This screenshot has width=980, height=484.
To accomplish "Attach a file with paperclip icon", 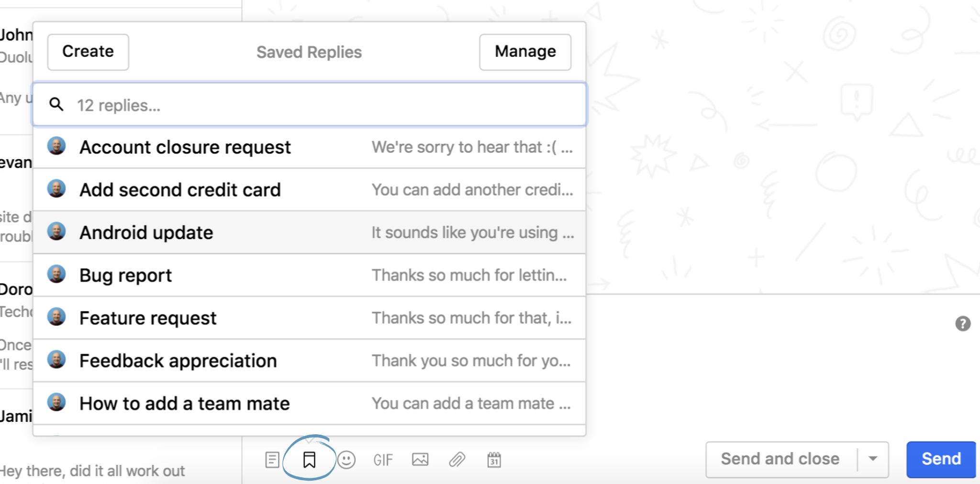I will (457, 460).
